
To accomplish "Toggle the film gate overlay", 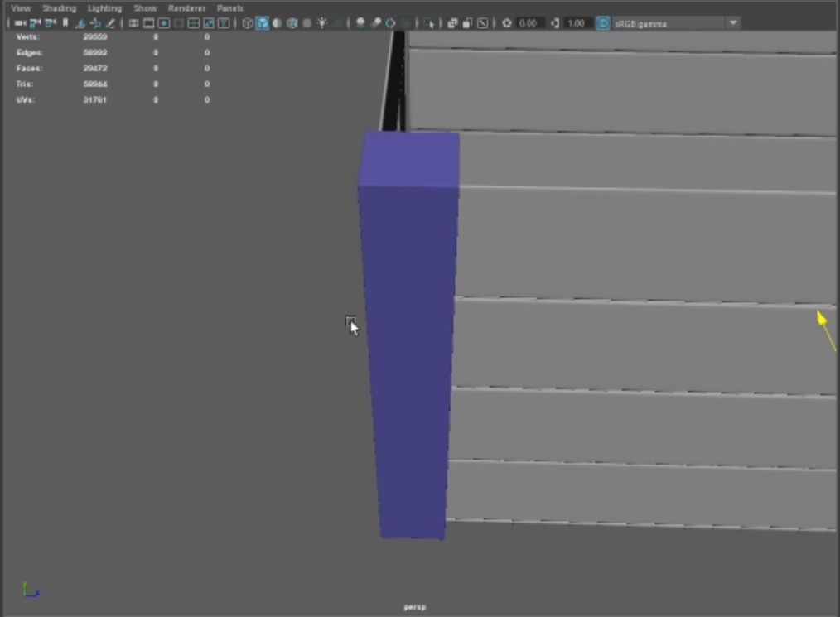I will pos(148,23).
